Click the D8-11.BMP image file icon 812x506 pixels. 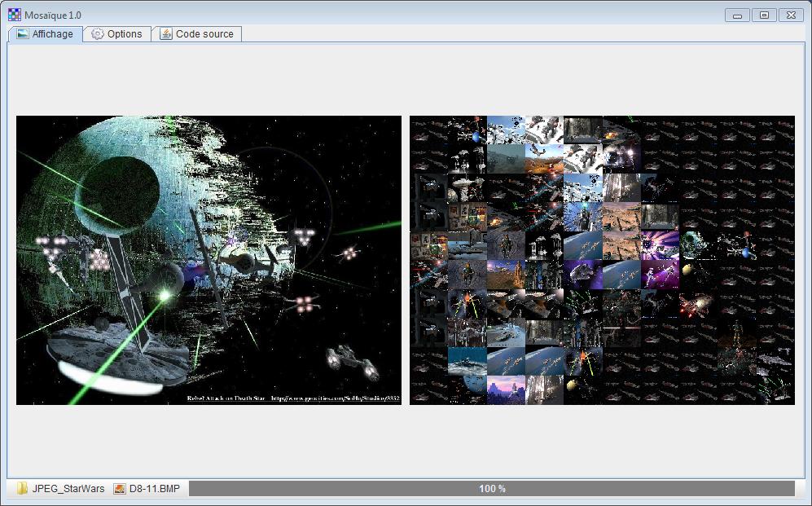[x=120, y=488]
